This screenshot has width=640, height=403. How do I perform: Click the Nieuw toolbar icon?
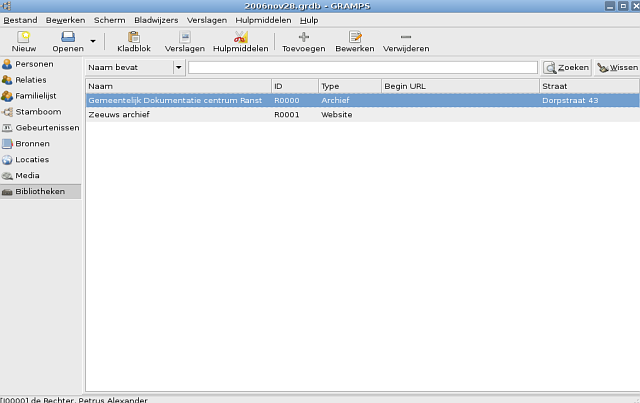[24, 37]
